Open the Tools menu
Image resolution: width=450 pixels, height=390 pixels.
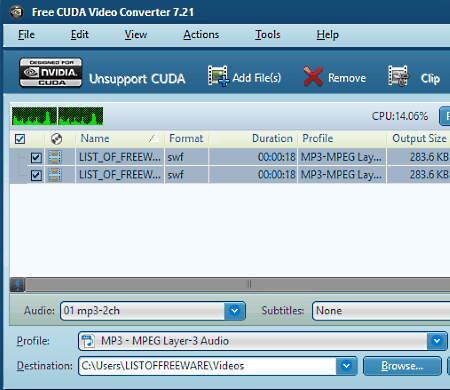point(268,35)
